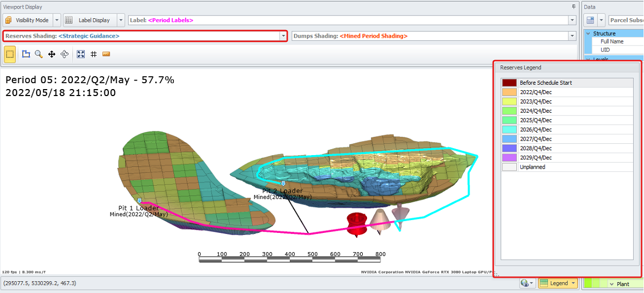Select the ruler measure tool
The height and width of the screenshot is (293, 644).
106,54
